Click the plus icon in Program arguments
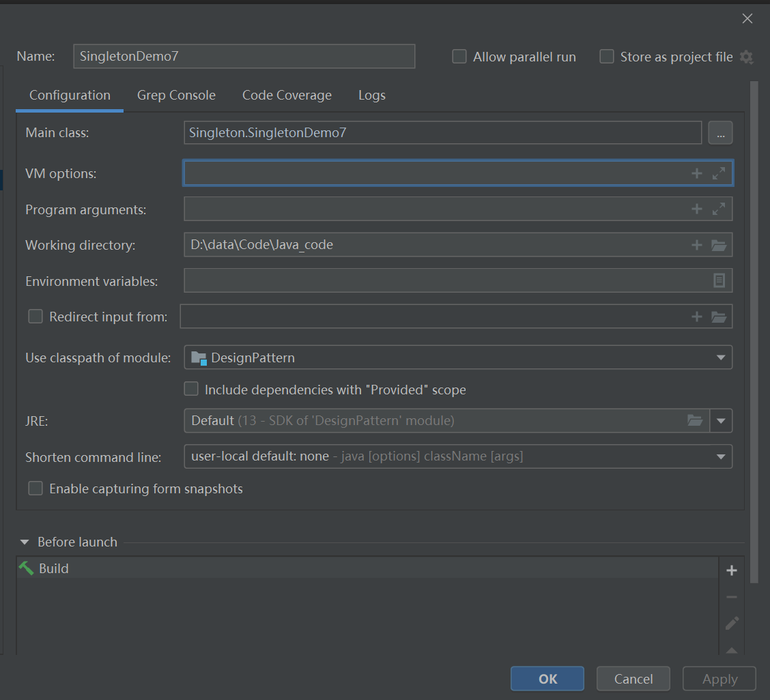The image size is (770, 700). (x=696, y=209)
